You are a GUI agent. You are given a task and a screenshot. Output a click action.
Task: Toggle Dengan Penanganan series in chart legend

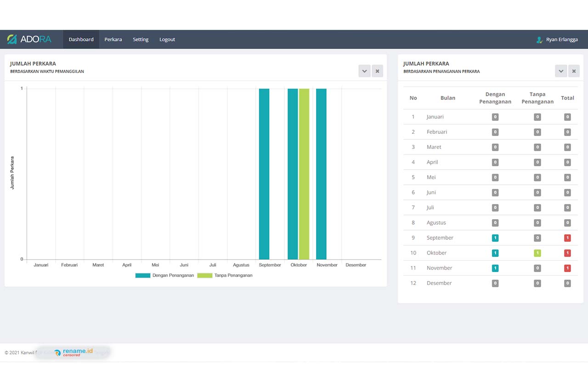(164, 275)
